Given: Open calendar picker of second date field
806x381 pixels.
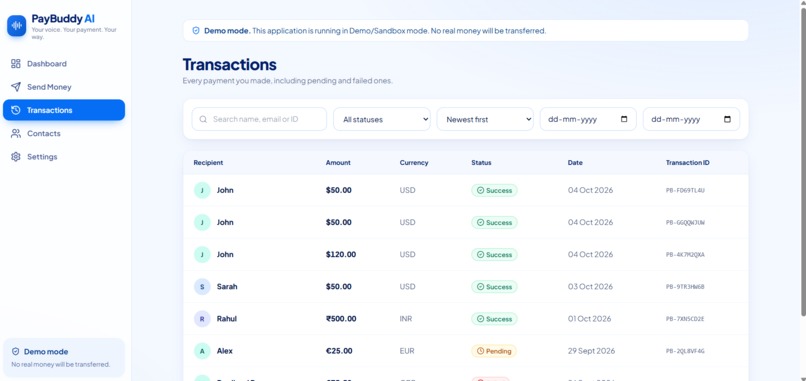Looking at the screenshot, I should coord(727,119).
